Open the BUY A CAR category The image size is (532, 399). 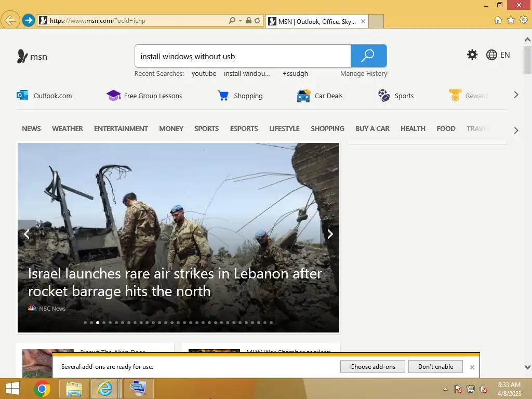372,129
